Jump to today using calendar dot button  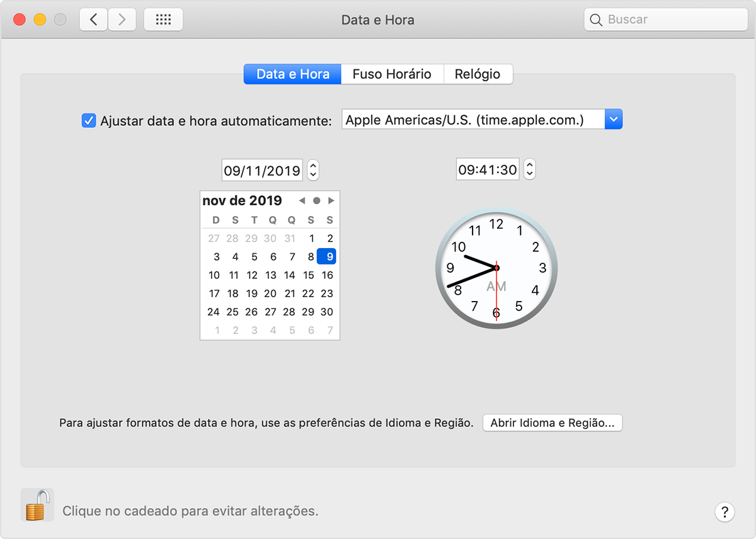coord(316,201)
